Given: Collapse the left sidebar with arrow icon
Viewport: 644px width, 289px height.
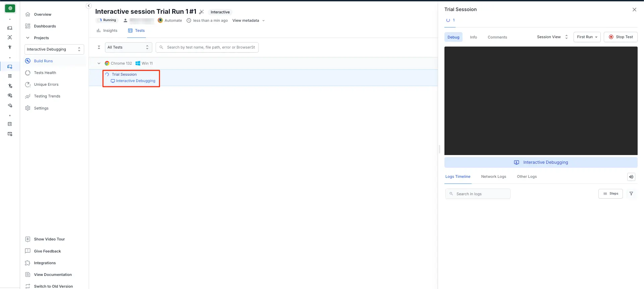Looking at the screenshot, I should tap(89, 6).
